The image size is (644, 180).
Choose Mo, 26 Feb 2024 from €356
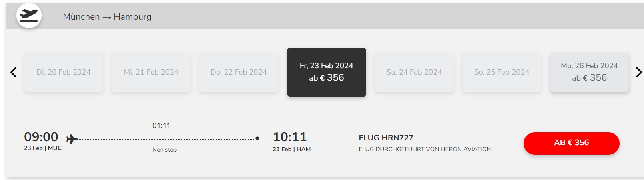click(589, 72)
